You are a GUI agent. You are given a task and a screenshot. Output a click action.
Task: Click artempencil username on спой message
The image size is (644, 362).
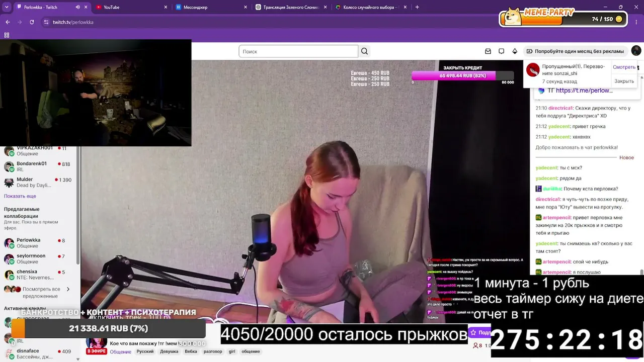pos(556,262)
